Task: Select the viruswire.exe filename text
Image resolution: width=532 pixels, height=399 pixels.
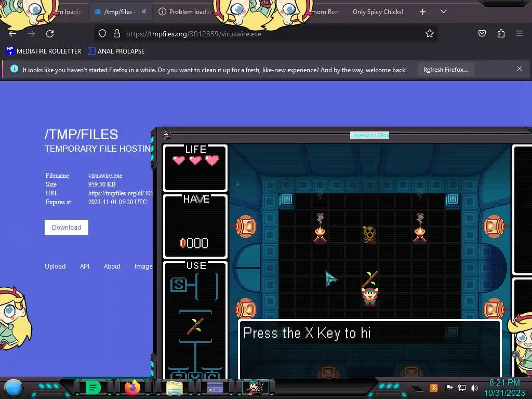Action: (x=105, y=176)
